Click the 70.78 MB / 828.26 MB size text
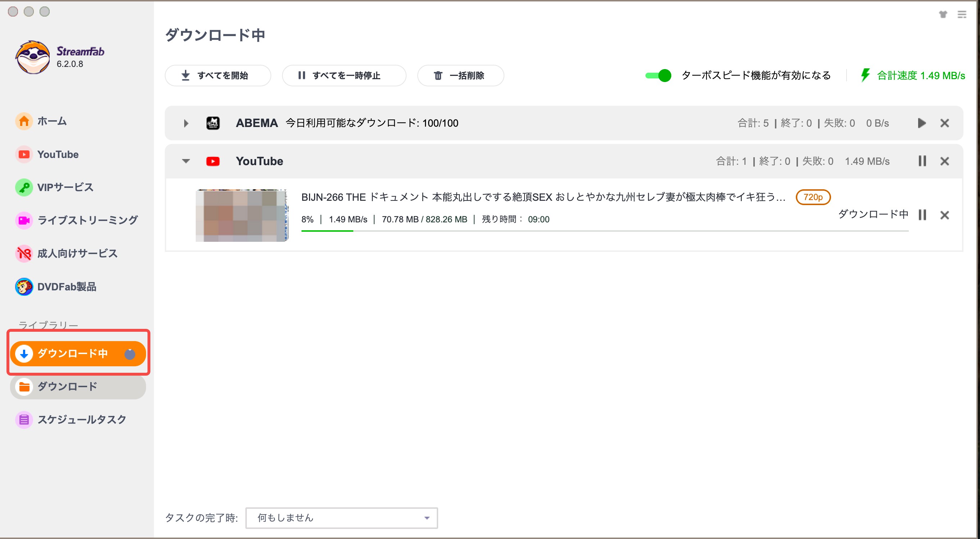Image resolution: width=980 pixels, height=539 pixels. pyautogui.click(x=425, y=219)
